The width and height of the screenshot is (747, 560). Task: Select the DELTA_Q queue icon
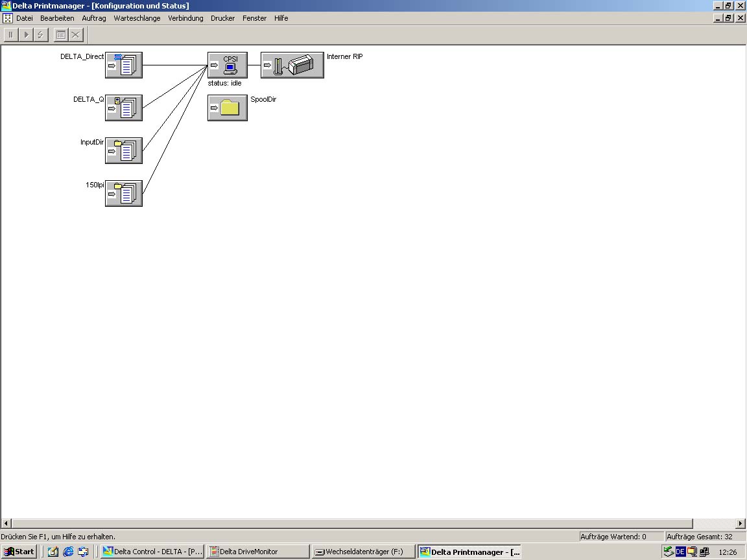point(124,108)
